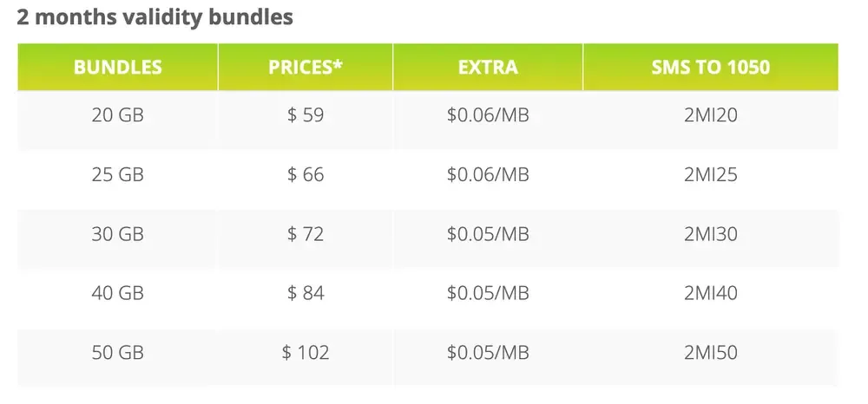This screenshot has width=868, height=404.
Task: Select the EXTRA column header
Action: click(488, 67)
